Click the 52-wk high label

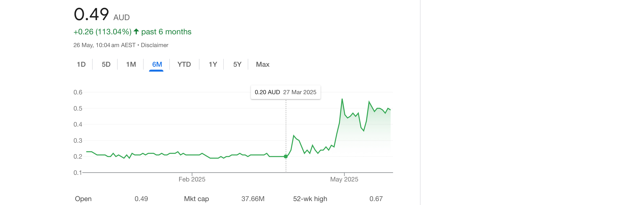[x=310, y=199]
